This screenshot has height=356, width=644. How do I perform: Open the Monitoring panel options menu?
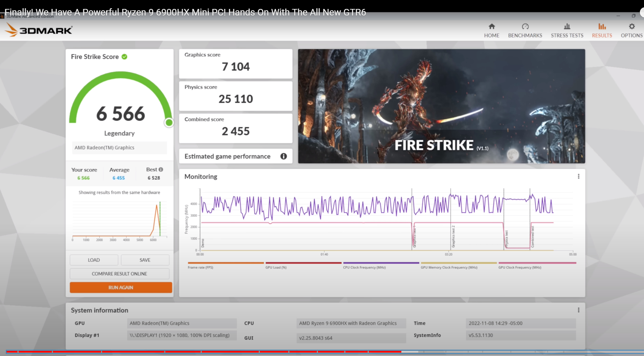[x=579, y=176]
